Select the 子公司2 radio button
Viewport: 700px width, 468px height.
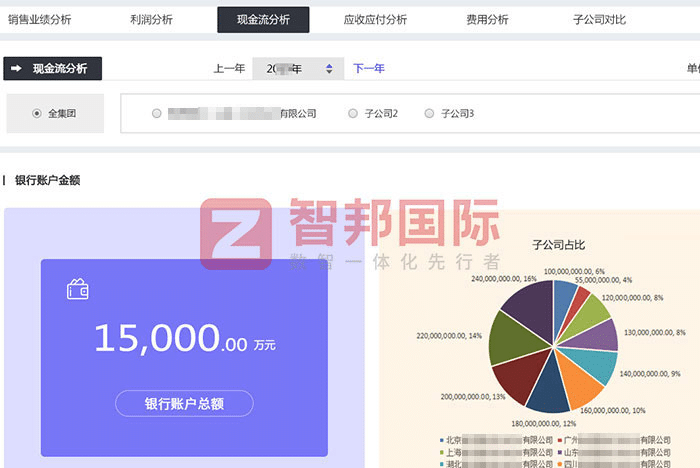click(x=353, y=114)
